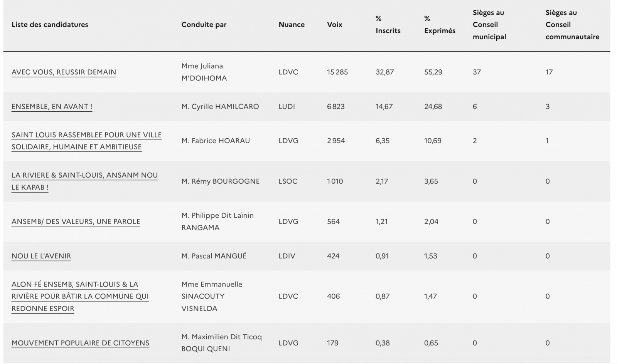Click the % Exprimés column header
Screen dimensions: 617x364
pyautogui.click(x=440, y=25)
